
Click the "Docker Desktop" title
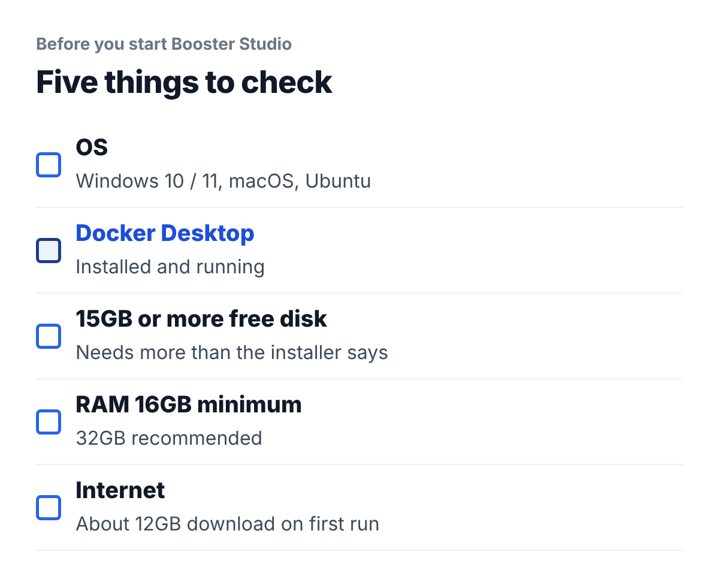(165, 233)
